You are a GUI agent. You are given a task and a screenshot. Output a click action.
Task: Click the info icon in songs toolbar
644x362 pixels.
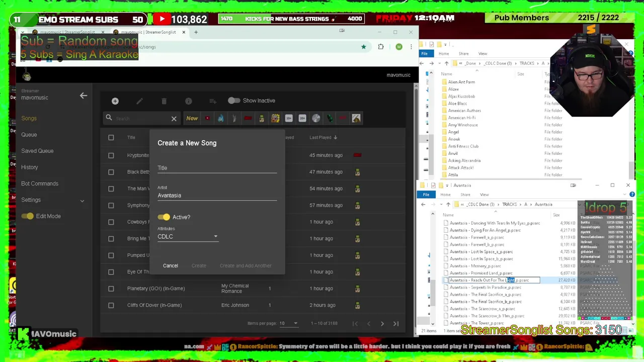tap(188, 101)
